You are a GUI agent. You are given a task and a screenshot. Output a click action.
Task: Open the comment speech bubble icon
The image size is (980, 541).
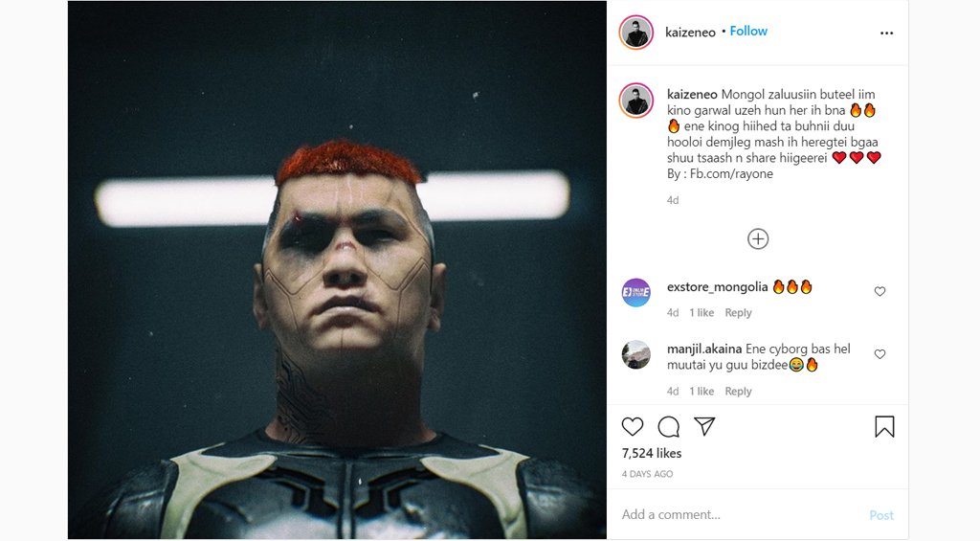669,427
